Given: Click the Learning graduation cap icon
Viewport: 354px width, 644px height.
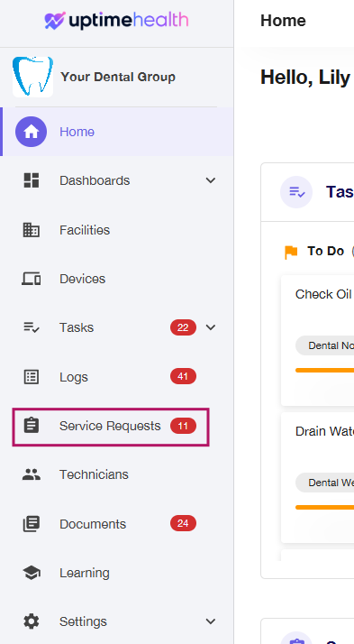Looking at the screenshot, I should click(x=32, y=573).
